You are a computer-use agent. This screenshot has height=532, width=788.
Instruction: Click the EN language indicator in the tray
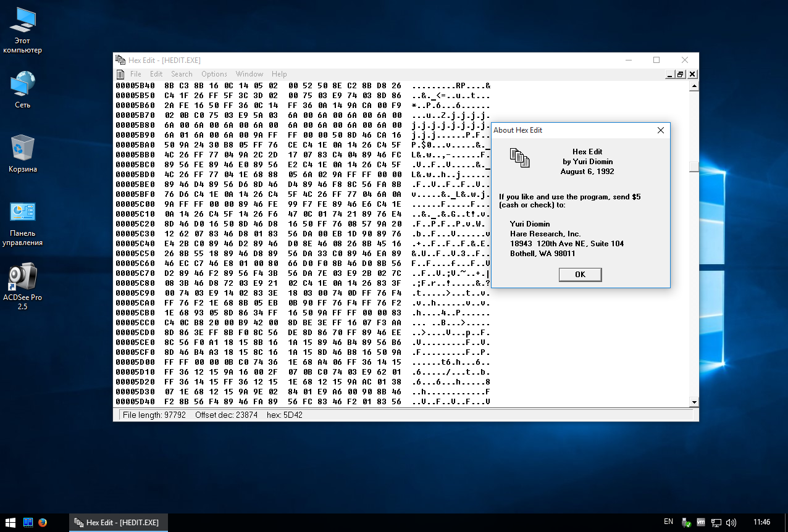[x=668, y=522]
